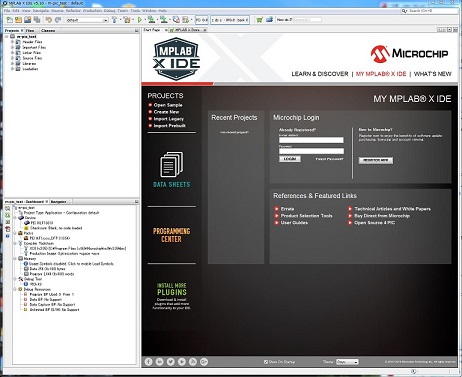Open the Theme dropdown on Start Page

[x=347, y=362]
